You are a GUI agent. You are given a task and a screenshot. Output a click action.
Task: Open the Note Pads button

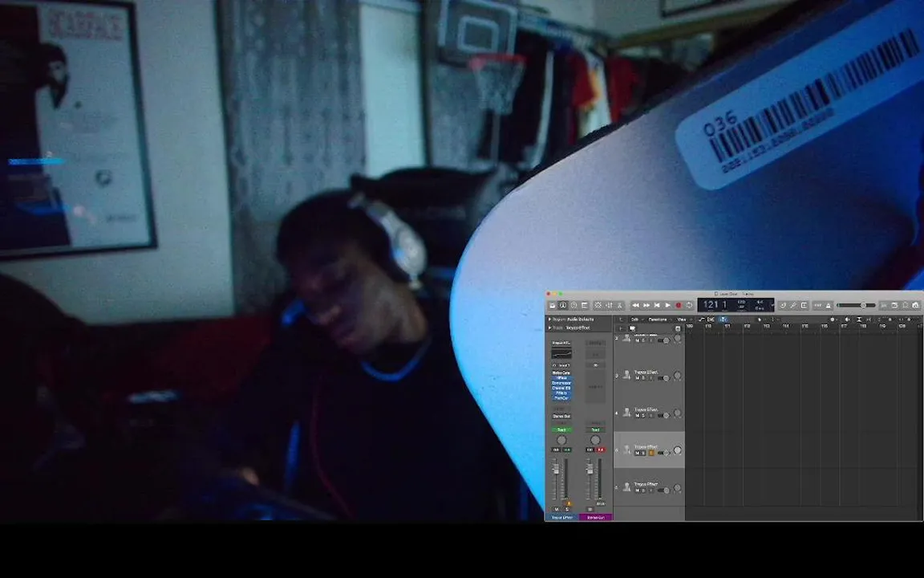tap(894, 306)
